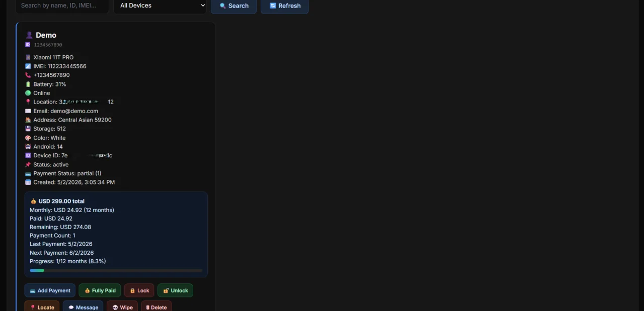Screen dimensions: 644x311
Task: Click the Monthly: USD 24.92 (12 months) text
Action: tap(72, 210)
